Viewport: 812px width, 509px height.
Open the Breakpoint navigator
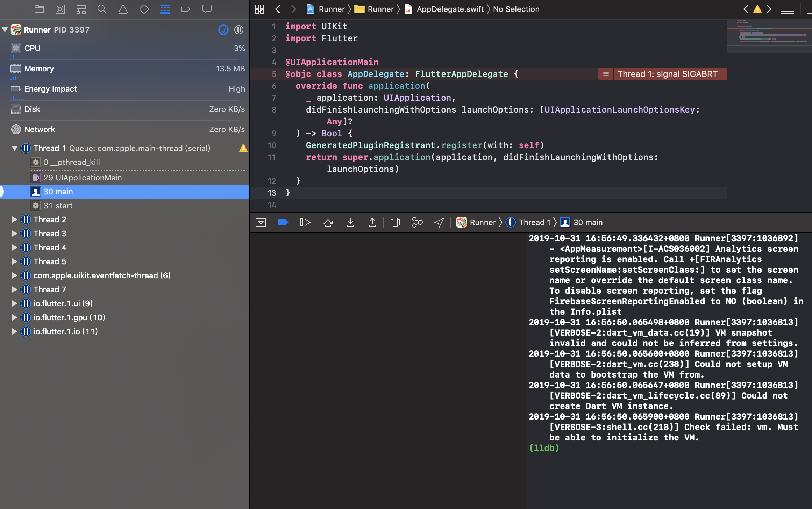point(186,9)
